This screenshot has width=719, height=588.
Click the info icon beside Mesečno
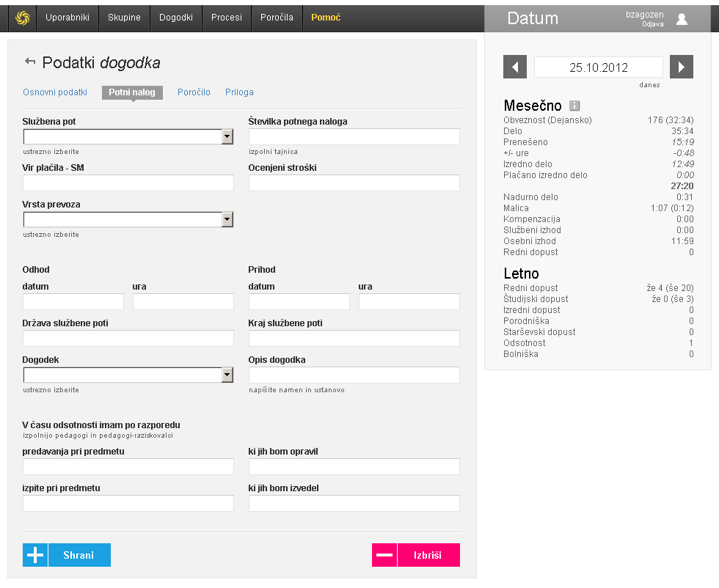(x=575, y=106)
